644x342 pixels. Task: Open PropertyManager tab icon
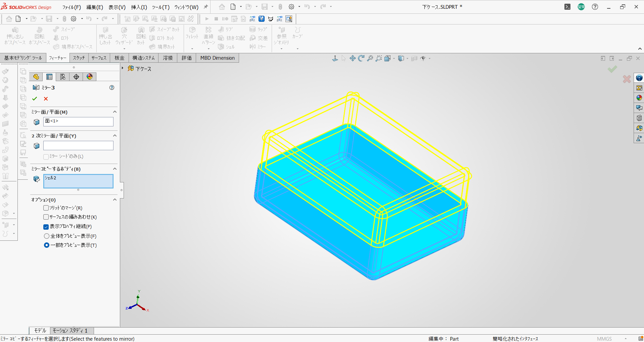click(x=49, y=77)
